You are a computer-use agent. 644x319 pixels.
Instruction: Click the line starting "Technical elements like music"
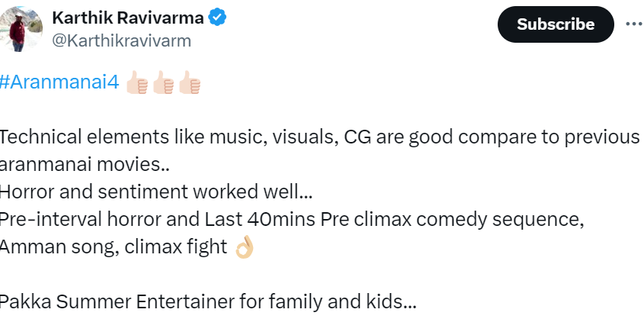(x=319, y=137)
